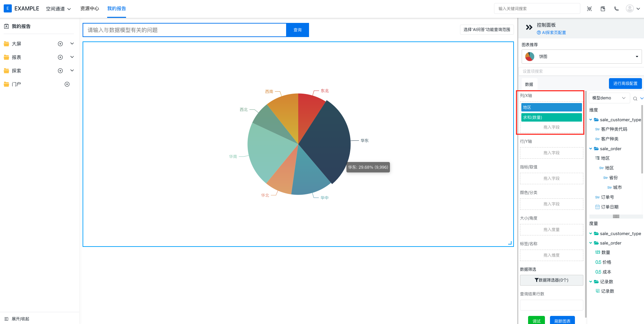Open the screenshot capture icon in header
The width and height of the screenshot is (644, 324).
click(589, 9)
